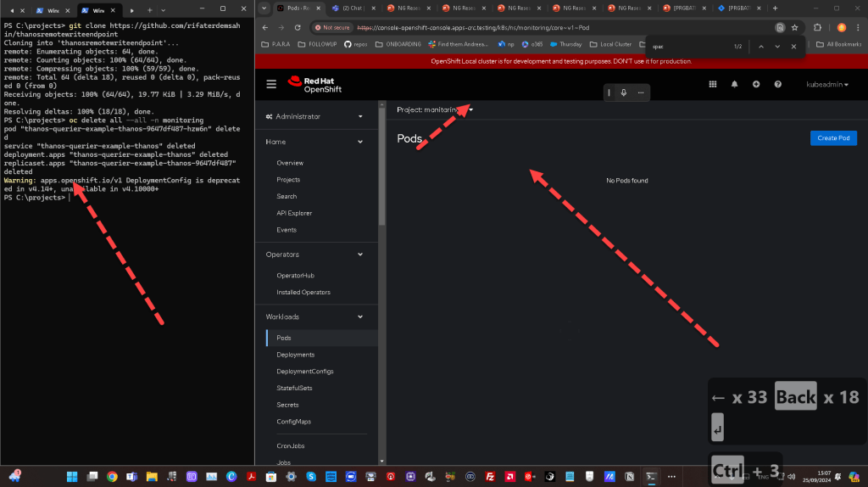Open the o365 bookmark
868x487 pixels.
click(532, 44)
